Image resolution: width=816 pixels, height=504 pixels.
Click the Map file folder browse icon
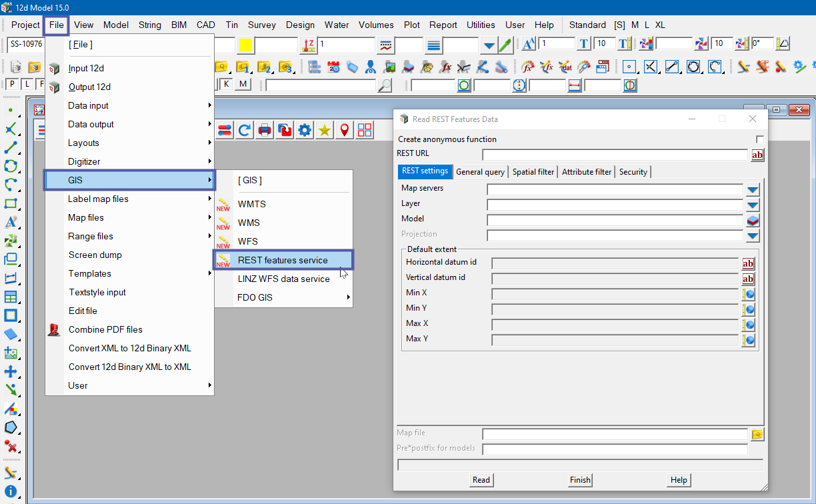(x=757, y=435)
